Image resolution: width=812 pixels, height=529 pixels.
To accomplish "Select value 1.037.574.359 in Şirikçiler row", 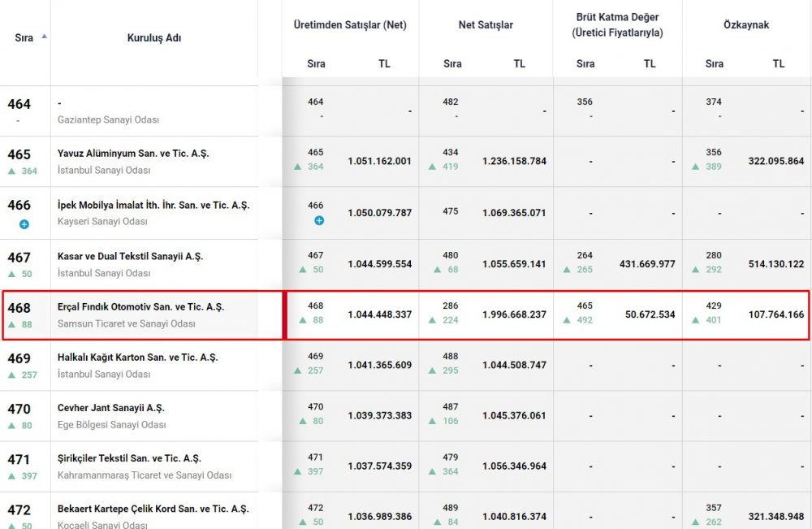I will pos(379,466).
